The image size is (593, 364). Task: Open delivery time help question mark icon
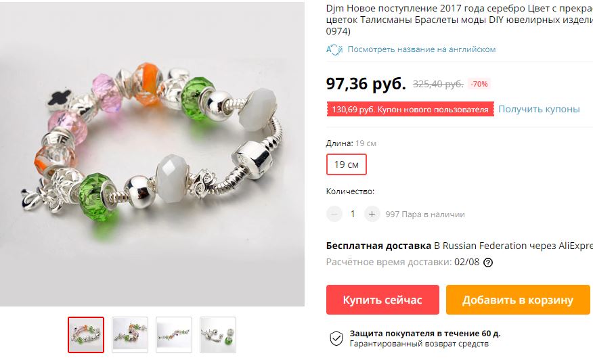tap(488, 263)
